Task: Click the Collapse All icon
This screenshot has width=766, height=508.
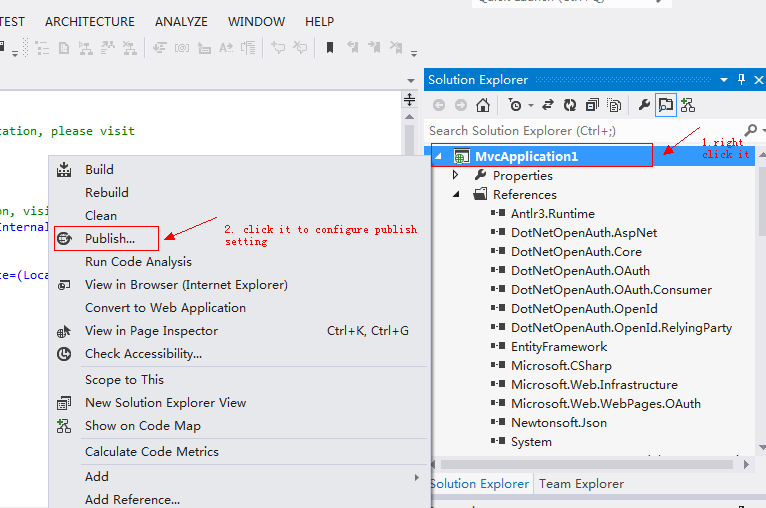Action: coord(592,105)
